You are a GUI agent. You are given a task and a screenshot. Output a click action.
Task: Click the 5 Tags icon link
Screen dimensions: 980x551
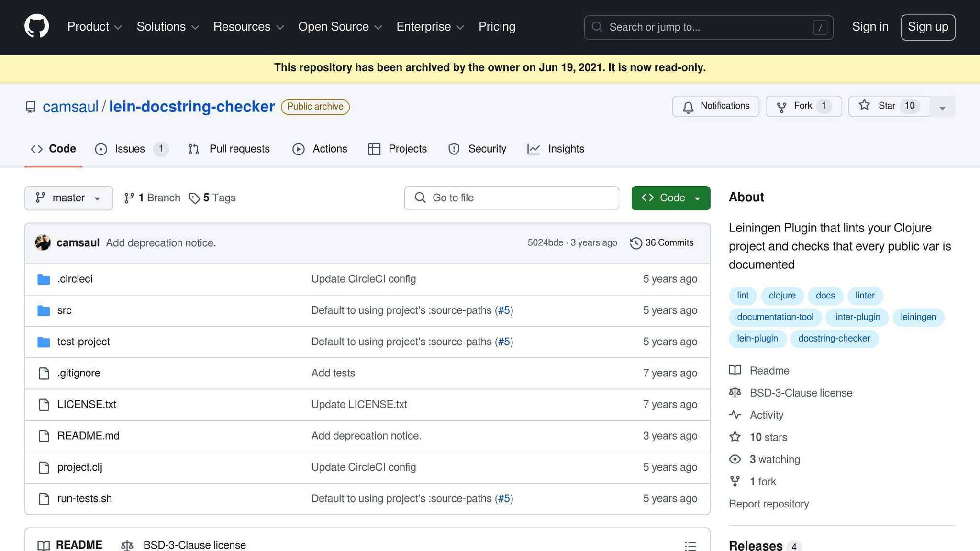coord(194,198)
